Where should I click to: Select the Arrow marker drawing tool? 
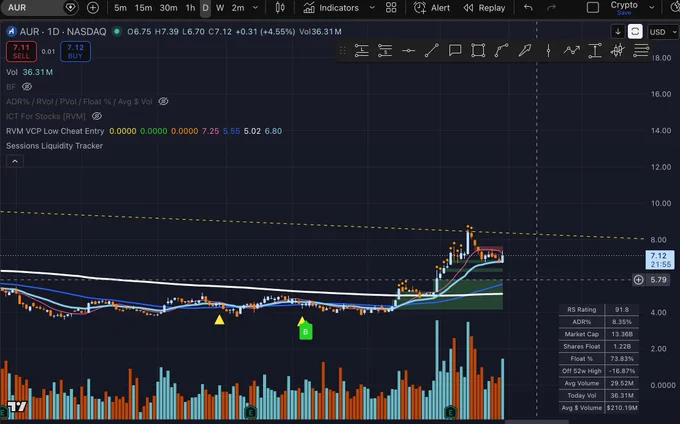525,51
